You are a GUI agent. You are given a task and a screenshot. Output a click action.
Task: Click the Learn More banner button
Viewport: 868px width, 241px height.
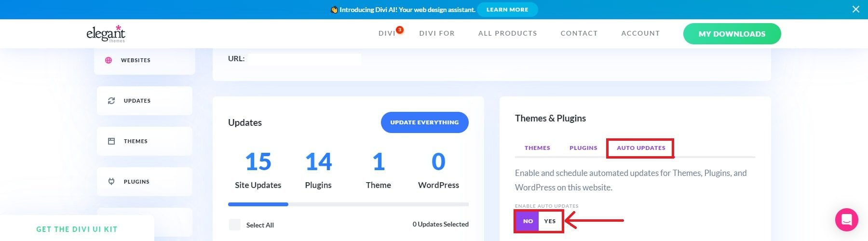[x=507, y=10]
